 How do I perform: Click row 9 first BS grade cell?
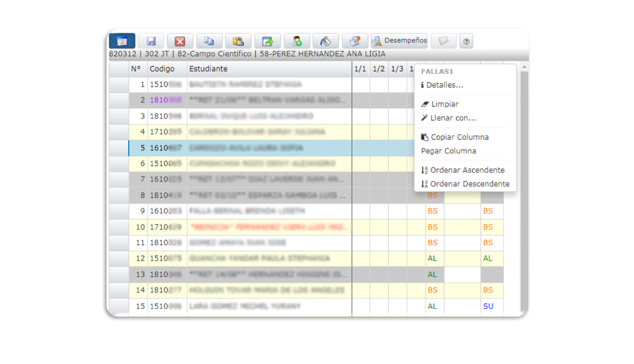(435, 211)
